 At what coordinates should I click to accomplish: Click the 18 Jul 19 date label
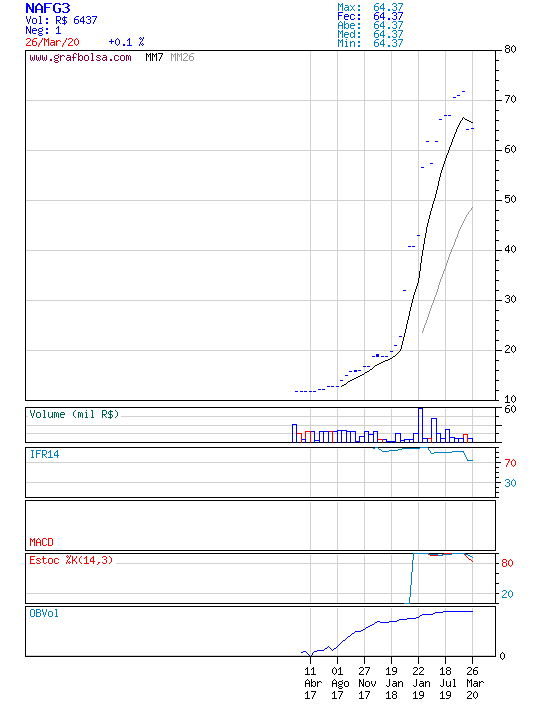(x=446, y=683)
